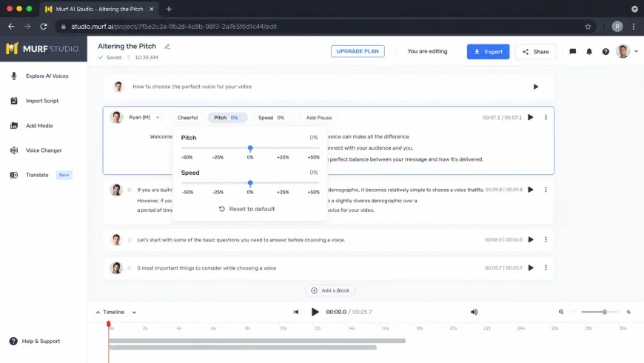This screenshot has height=363, width=644.
Task: Zoom in timeline icon at slider end
Action: tap(628, 312)
